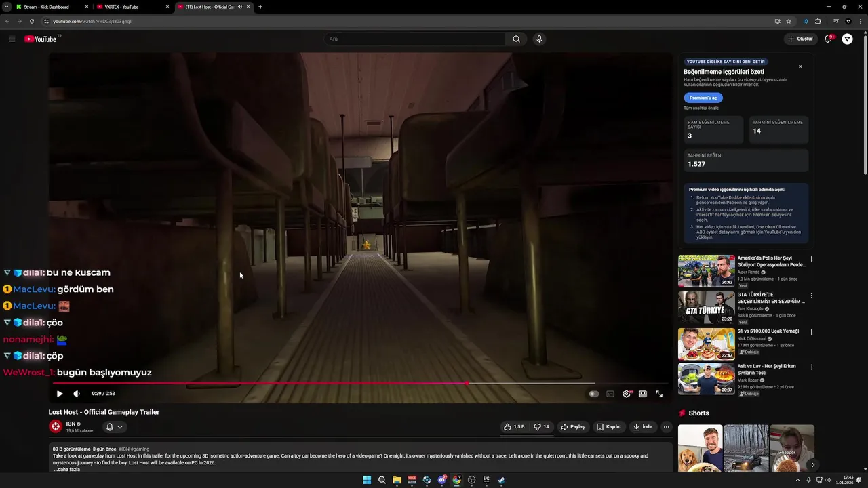
Task: Open Epic Games Launcher from taskbar
Action: (486, 480)
